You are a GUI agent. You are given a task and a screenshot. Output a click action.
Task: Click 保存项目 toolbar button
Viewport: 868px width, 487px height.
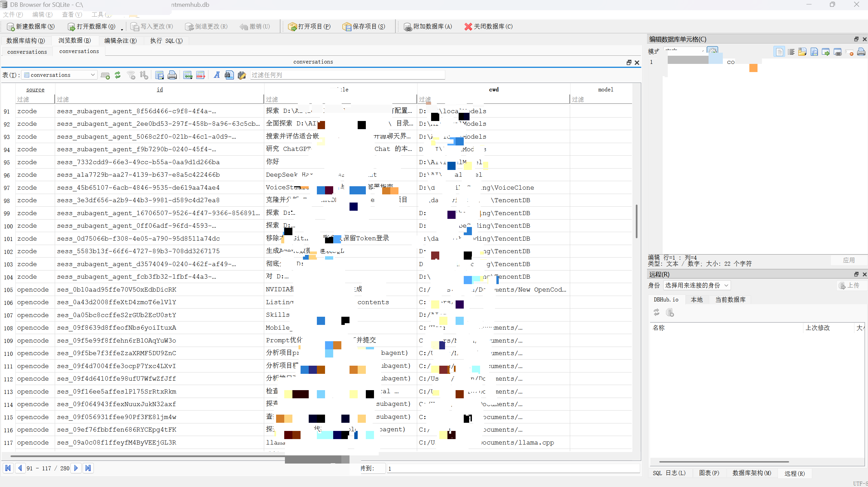(x=364, y=27)
